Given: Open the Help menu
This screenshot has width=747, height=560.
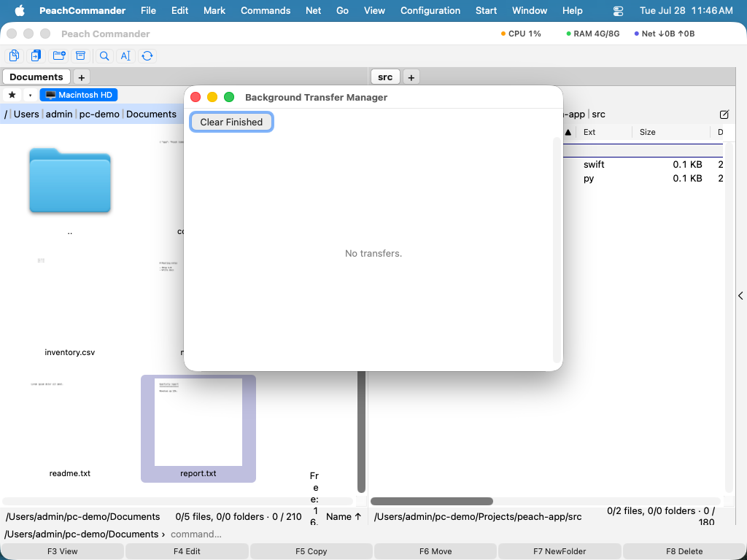Looking at the screenshot, I should pyautogui.click(x=572, y=10).
